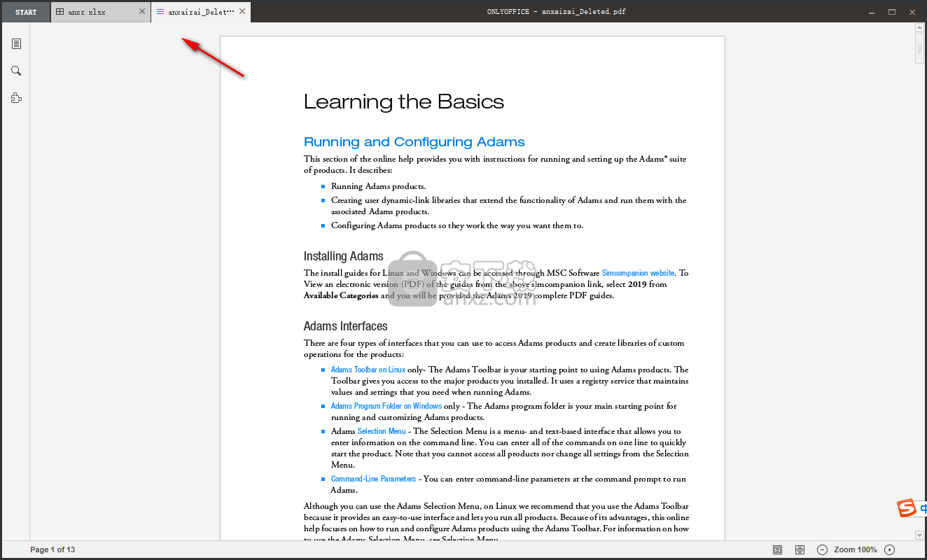Click the 'Running Adams products.' bullet text
Screen dimensions: 927x560
pyautogui.click(x=378, y=186)
